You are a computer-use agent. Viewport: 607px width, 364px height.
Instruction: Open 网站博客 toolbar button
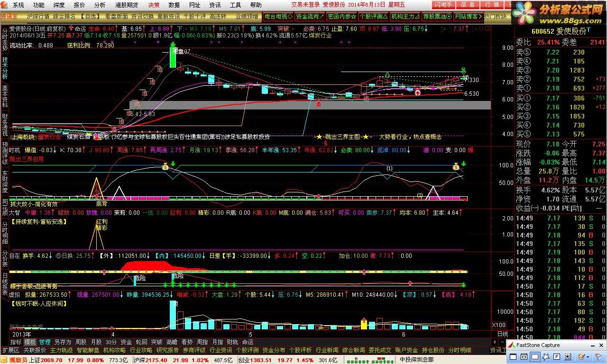tap(468, 16)
